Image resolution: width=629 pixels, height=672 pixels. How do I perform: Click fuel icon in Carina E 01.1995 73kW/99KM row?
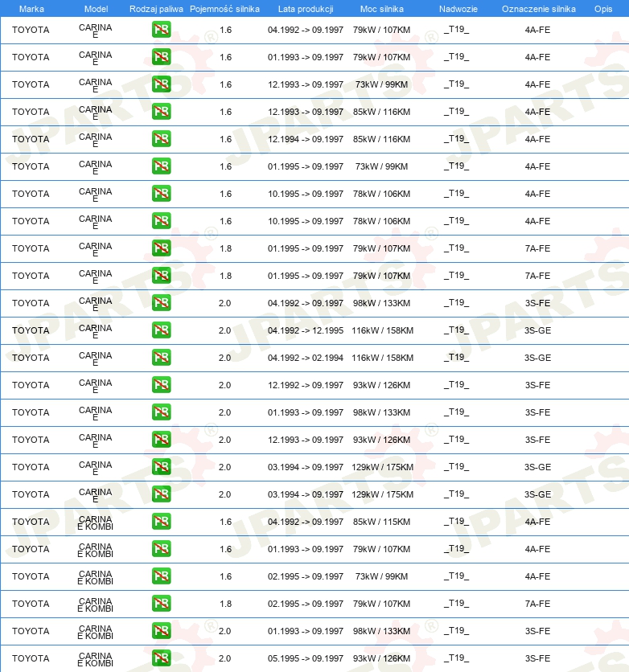click(161, 166)
